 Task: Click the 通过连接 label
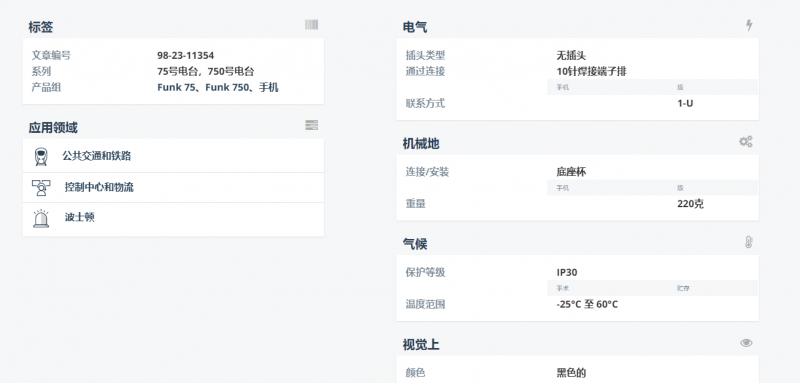426,71
